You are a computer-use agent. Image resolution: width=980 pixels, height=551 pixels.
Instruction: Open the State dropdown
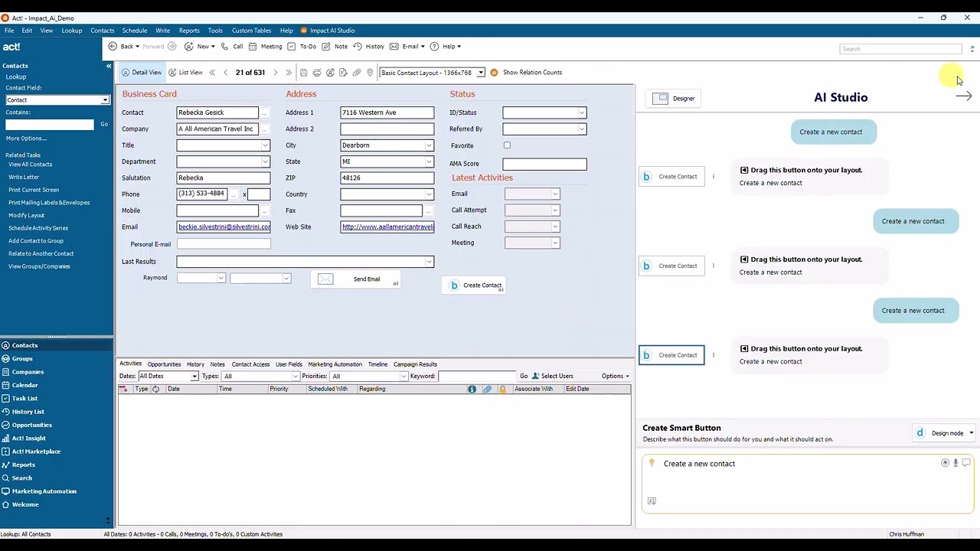pos(429,161)
